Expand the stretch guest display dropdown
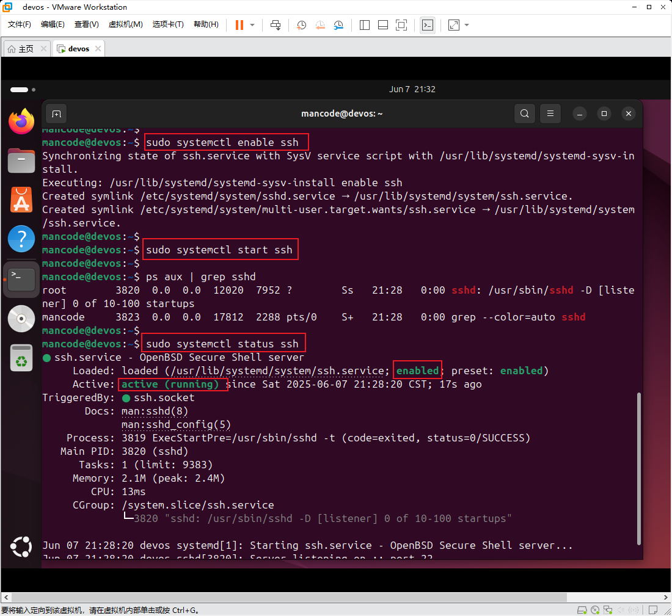672x616 pixels. (x=467, y=25)
